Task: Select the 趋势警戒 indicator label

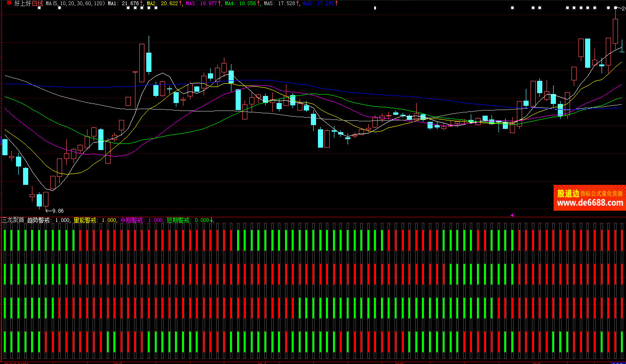Action: pos(39,220)
